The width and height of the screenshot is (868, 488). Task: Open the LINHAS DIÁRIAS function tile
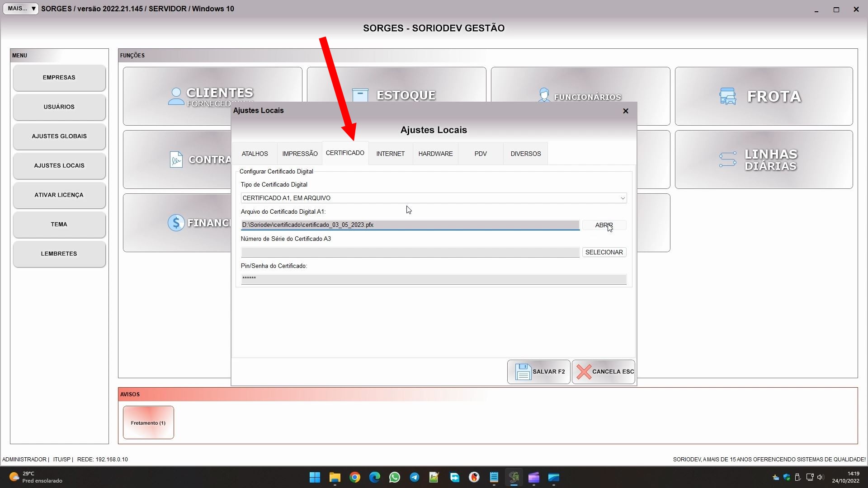coord(764,160)
